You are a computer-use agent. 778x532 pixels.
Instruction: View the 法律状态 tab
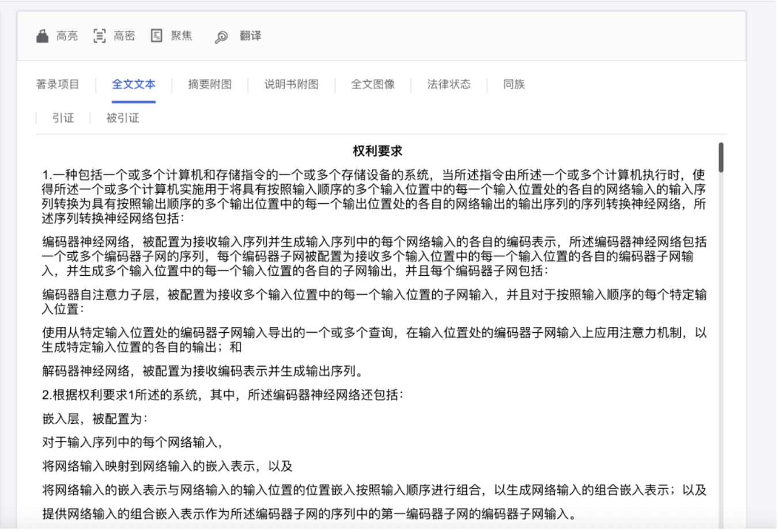tap(449, 85)
